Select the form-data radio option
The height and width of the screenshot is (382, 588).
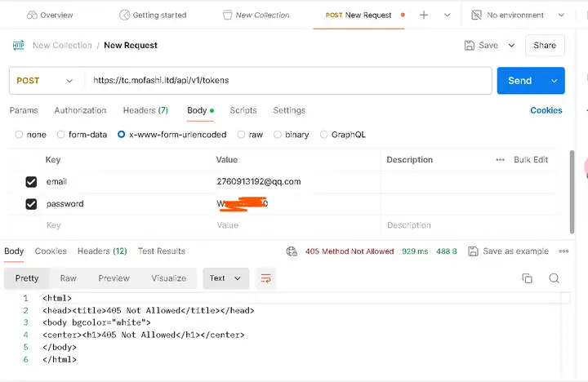62,135
